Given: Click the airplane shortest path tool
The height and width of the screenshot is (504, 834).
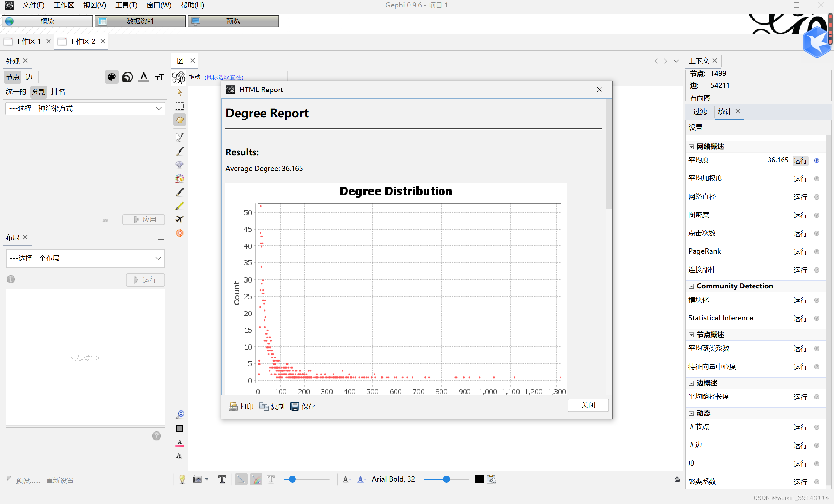Looking at the screenshot, I should [180, 219].
